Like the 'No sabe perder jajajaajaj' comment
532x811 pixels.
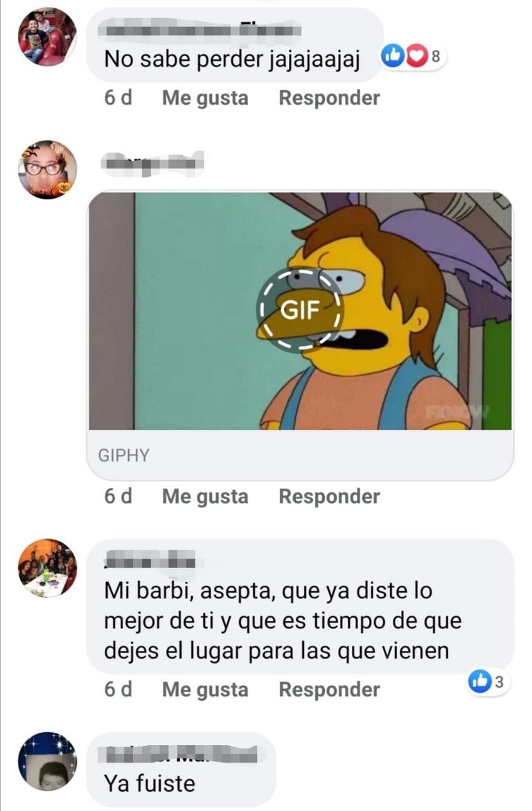(205, 98)
